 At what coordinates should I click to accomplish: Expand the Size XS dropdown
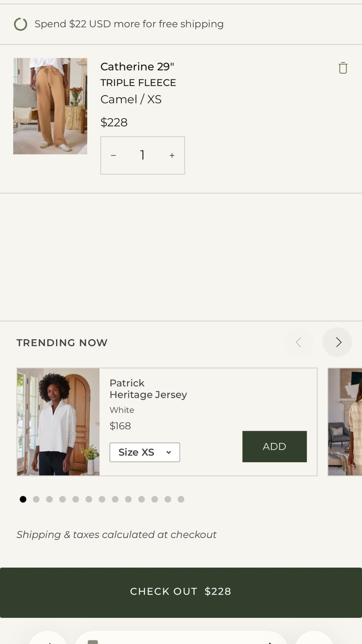point(145,452)
